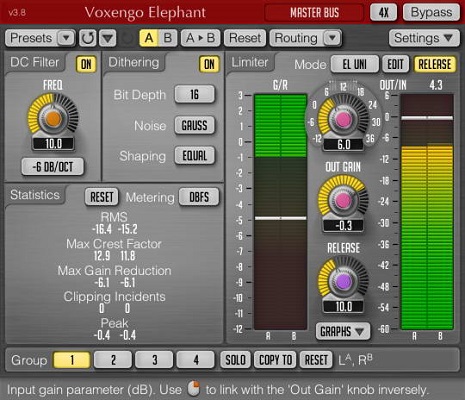Click the orange DC Filter FREQ knob
The width and height of the screenshot is (465, 400).
pos(53,118)
